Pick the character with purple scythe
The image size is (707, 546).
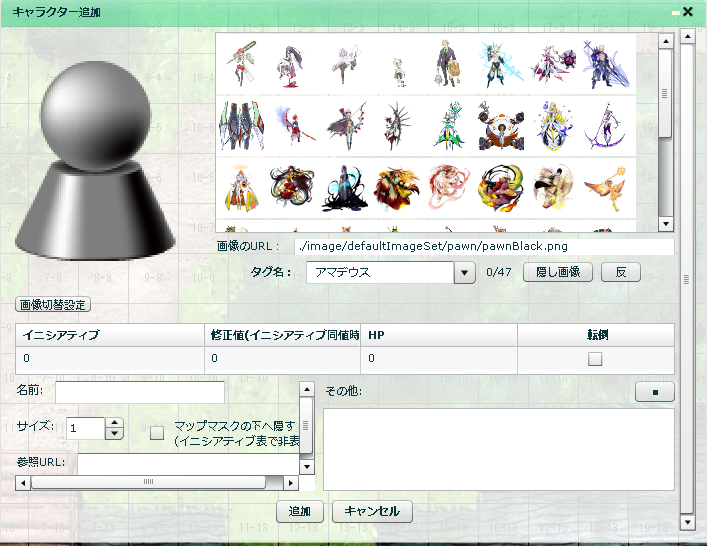point(605,126)
